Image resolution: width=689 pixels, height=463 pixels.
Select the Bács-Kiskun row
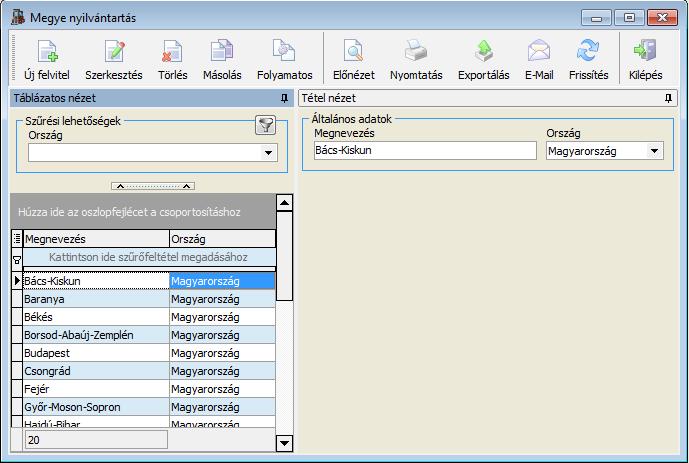click(149, 281)
